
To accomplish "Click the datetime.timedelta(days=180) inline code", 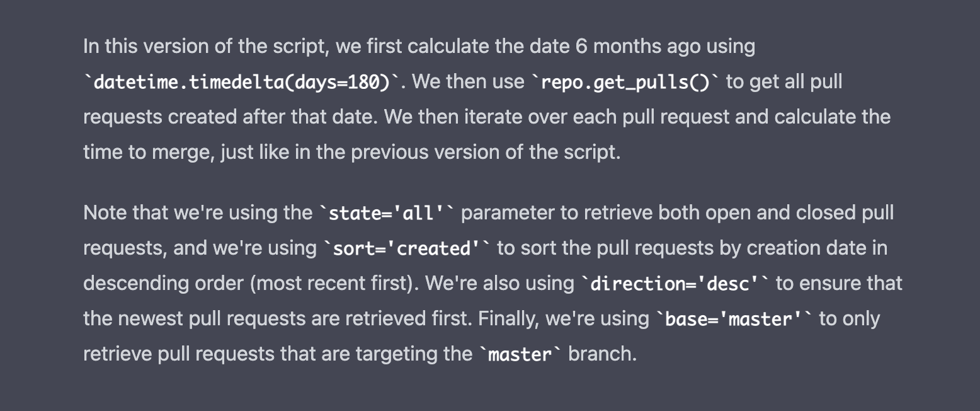I will pyautogui.click(x=242, y=82).
